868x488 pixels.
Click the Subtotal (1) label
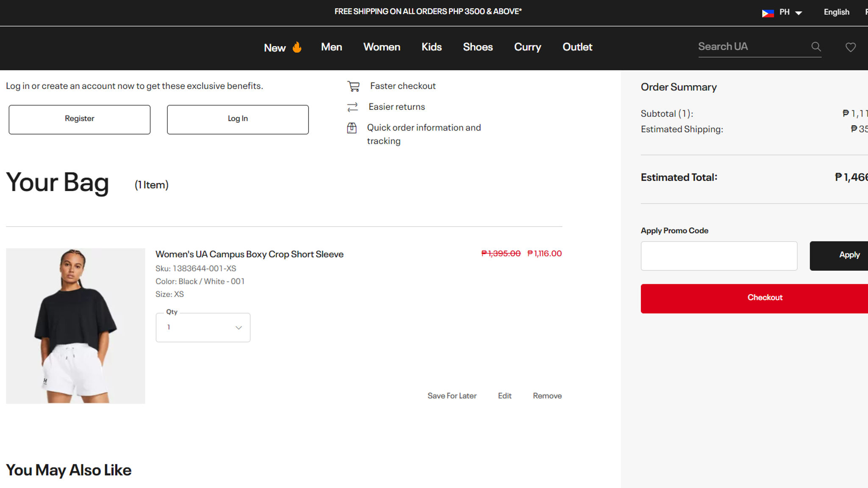(x=667, y=114)
